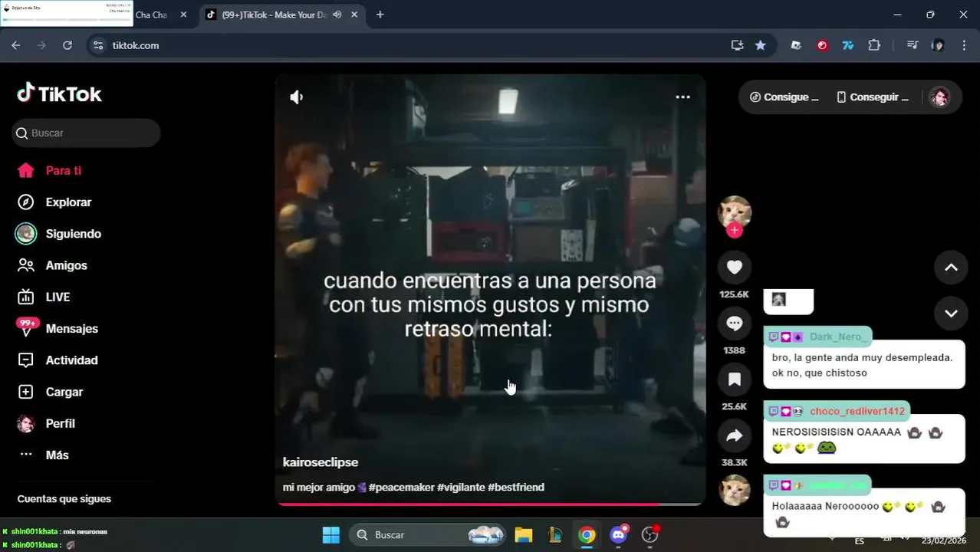Open Chrome's three-dot menu

point(964,45)
